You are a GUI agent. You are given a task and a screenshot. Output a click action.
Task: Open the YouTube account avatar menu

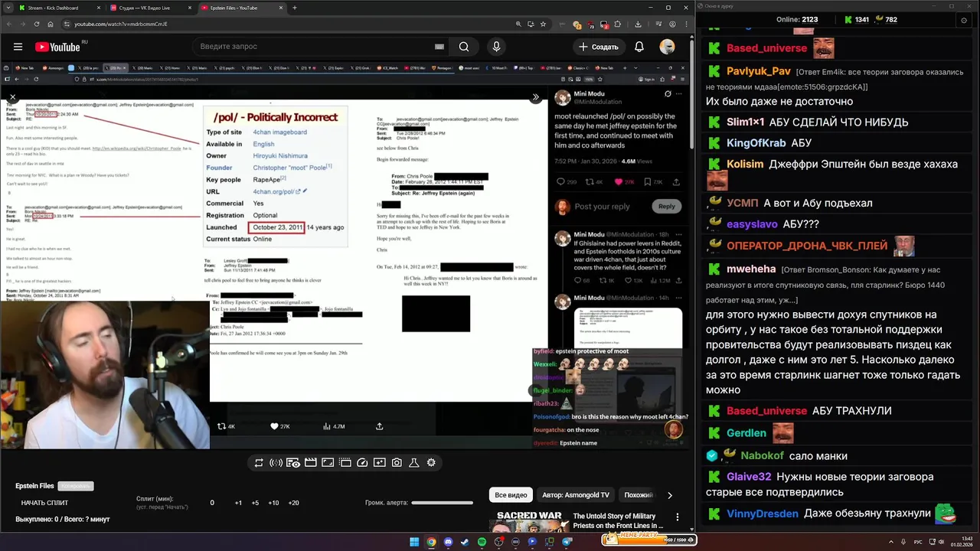[x=668, y=47]
